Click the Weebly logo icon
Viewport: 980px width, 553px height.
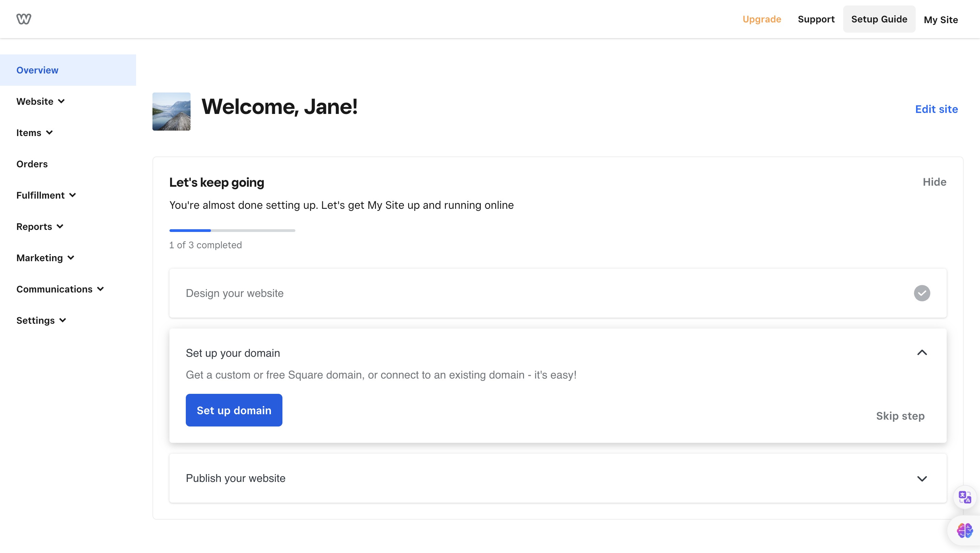pyautogui.click(x=23, y=19)
